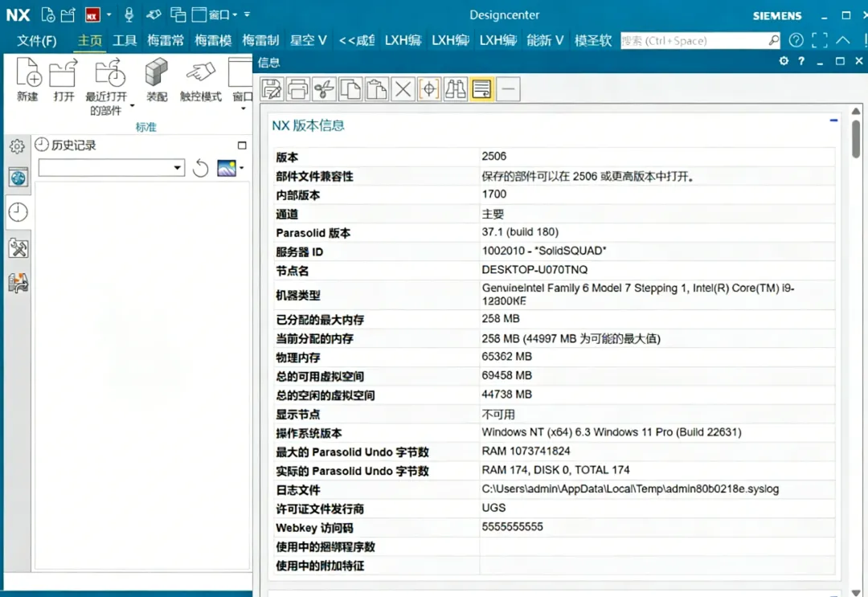Click the Print icon in 信息 window toolbar
The width and height of the screenshot is (868, 597).
[x=298, y=89]
